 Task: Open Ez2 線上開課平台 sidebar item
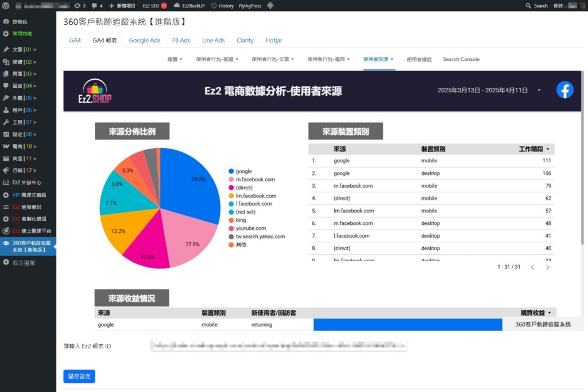pyautogui.click(x=28, y=231)
